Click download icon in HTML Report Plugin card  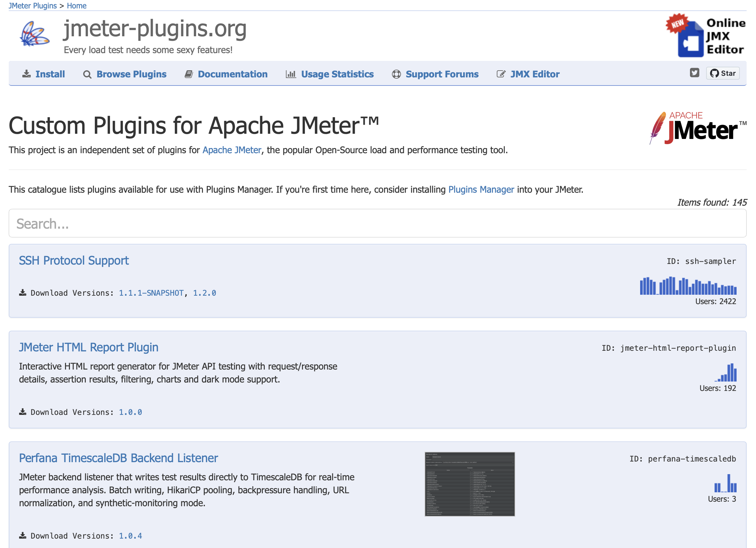(23, 412)
